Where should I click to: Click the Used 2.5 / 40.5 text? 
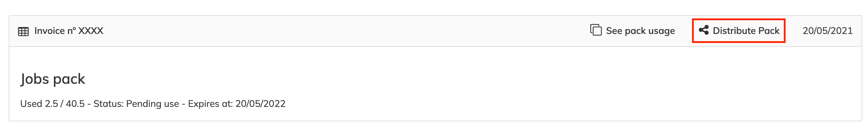52,104
